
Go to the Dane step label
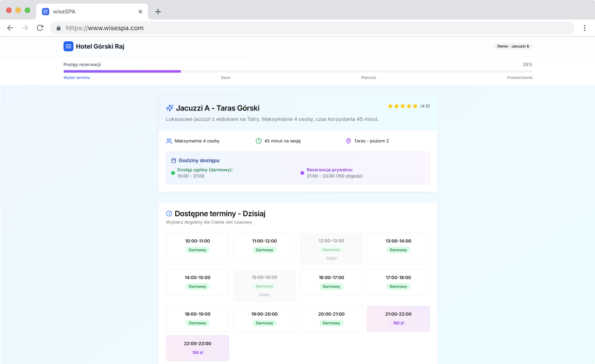pyautogui.click(x=225, y=78)
